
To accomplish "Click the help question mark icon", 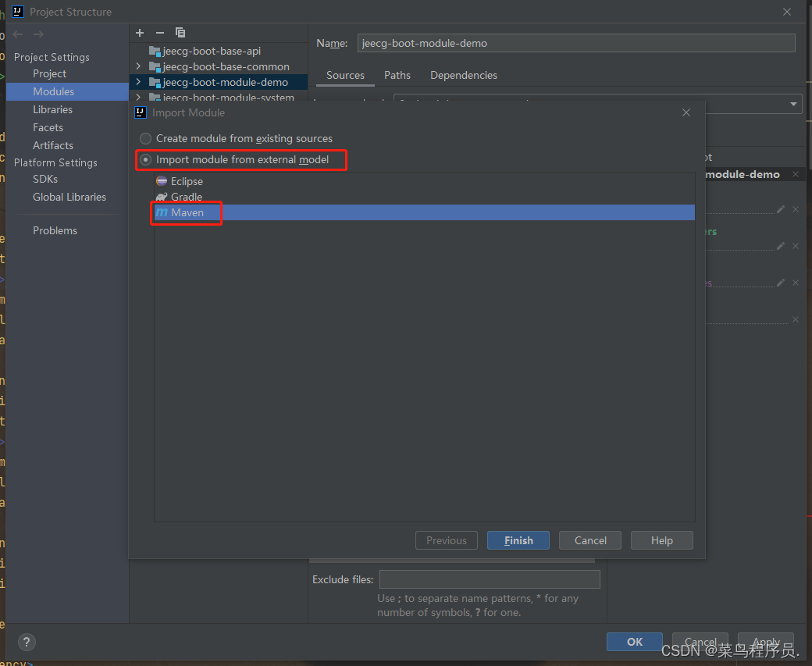I will click(x=27, y=642).
